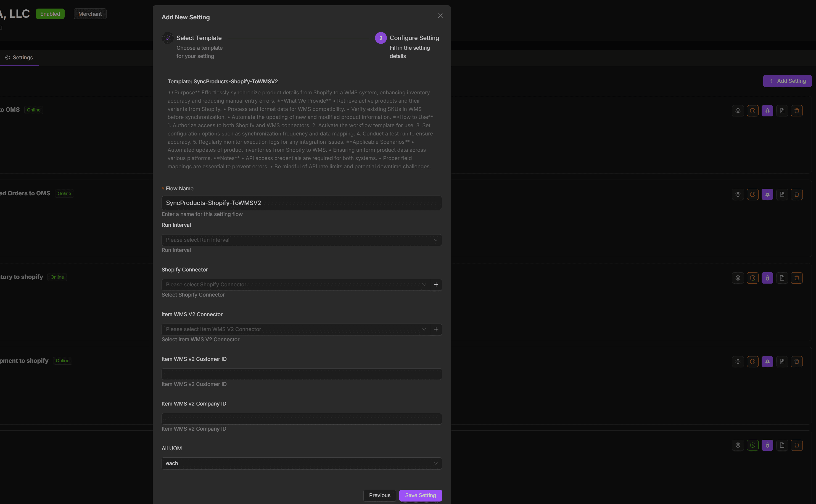Close the Add New Setting dialog
This screenshot has width=816, height=504.
pyautogui.click(x=440, y=16)
